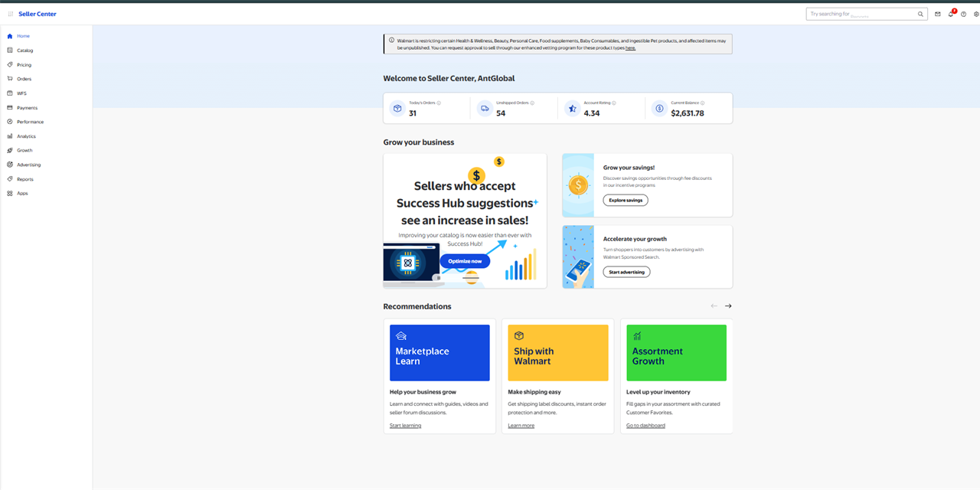Open the apps grid icon beside Seller Center
The width and height of the screenshot is (980, 490).
coord(10,14)
